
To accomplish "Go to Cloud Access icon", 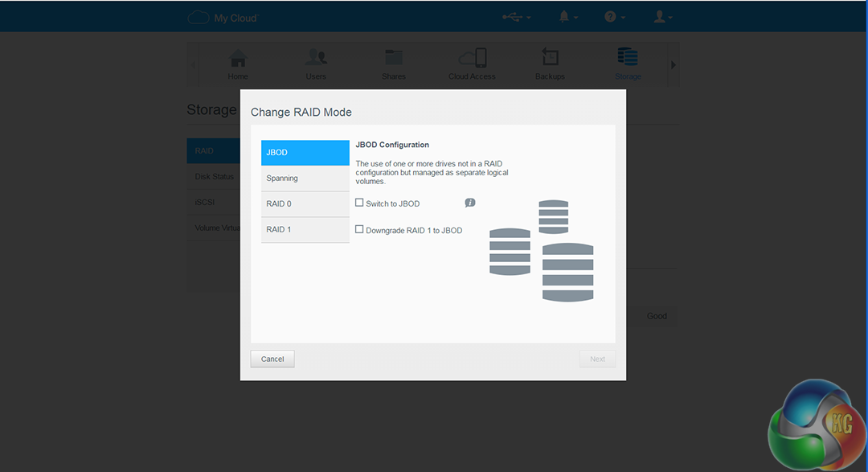I will [x=472, y=59].
